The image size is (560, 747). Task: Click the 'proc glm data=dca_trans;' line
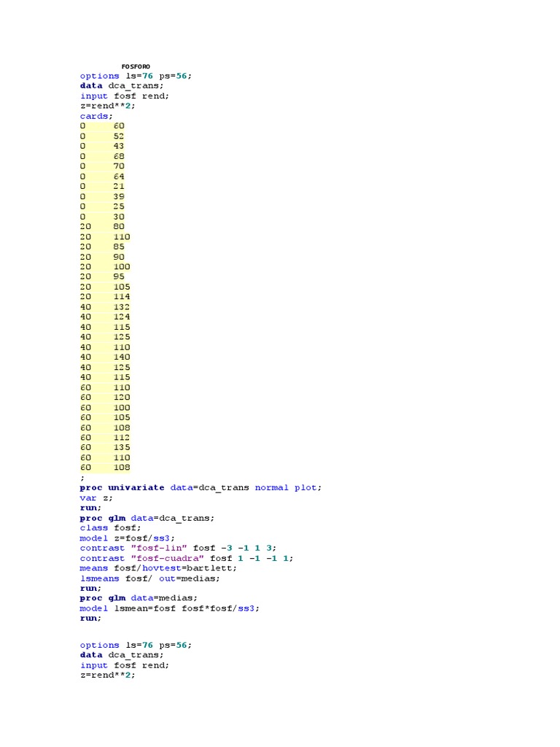click(147, 519)
